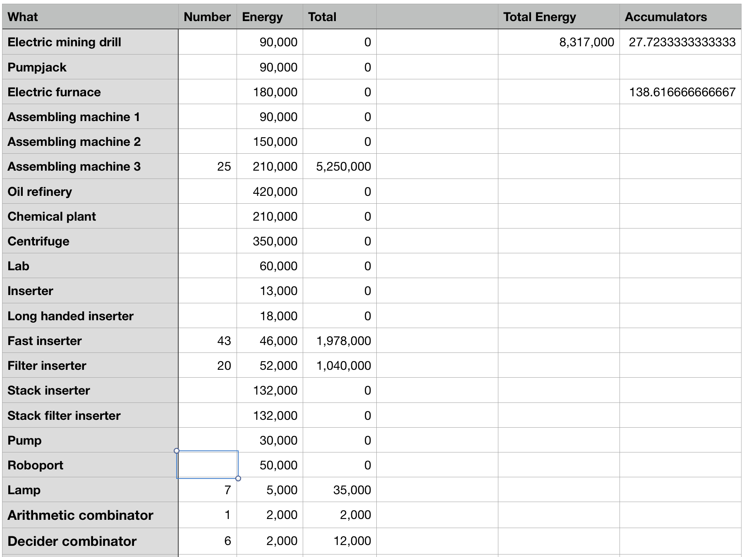Click the 'Electric mining drill' row label

90,42
